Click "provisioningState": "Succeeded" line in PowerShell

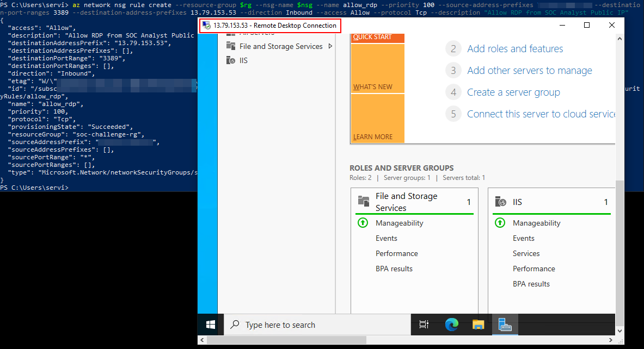click(x=70, y=127)
